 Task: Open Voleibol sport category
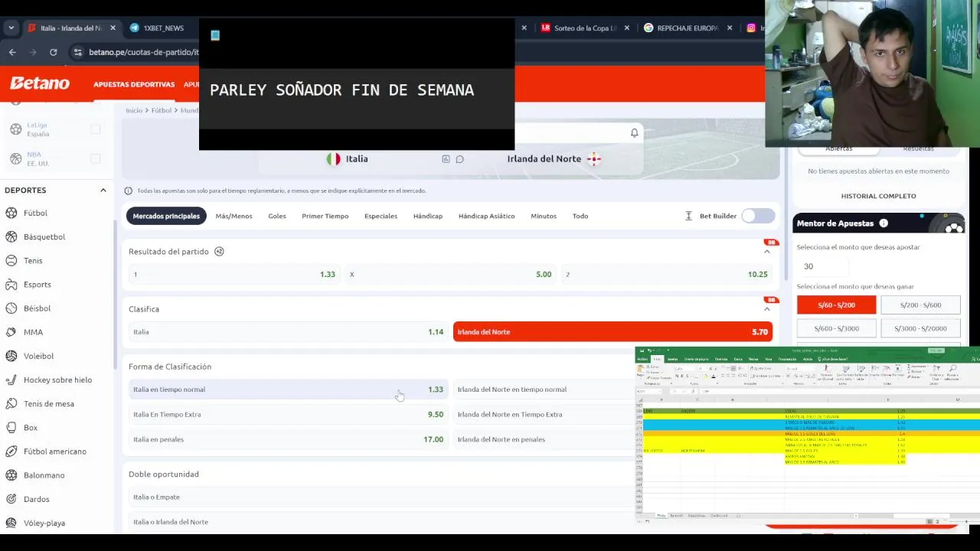(38, 356)
